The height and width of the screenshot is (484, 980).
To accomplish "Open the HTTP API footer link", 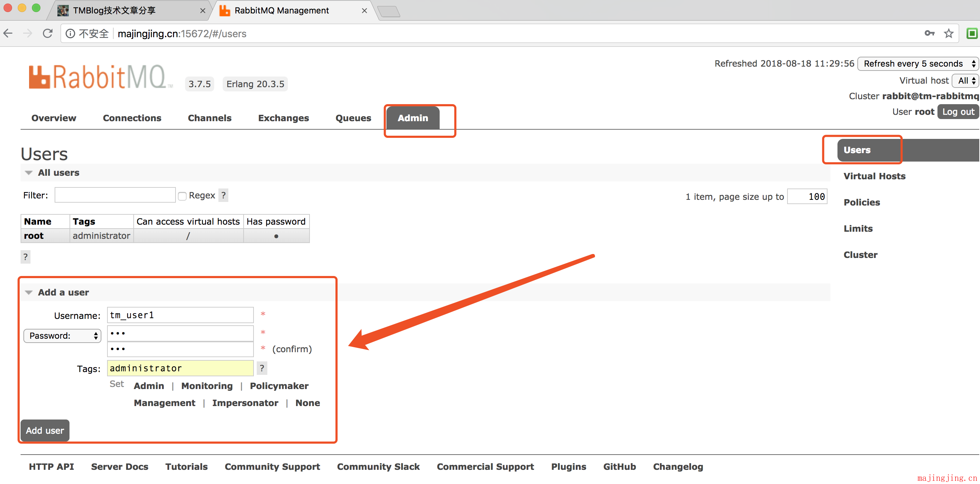I will pos(51,467).
